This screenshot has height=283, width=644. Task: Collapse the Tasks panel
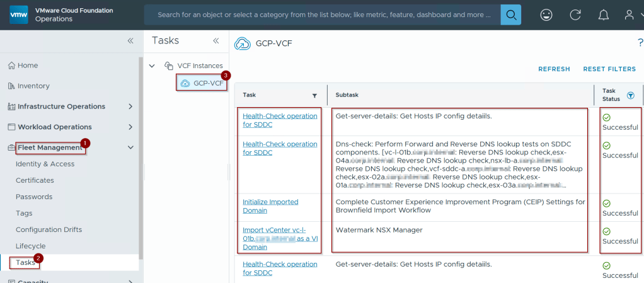tap(216, 40)
